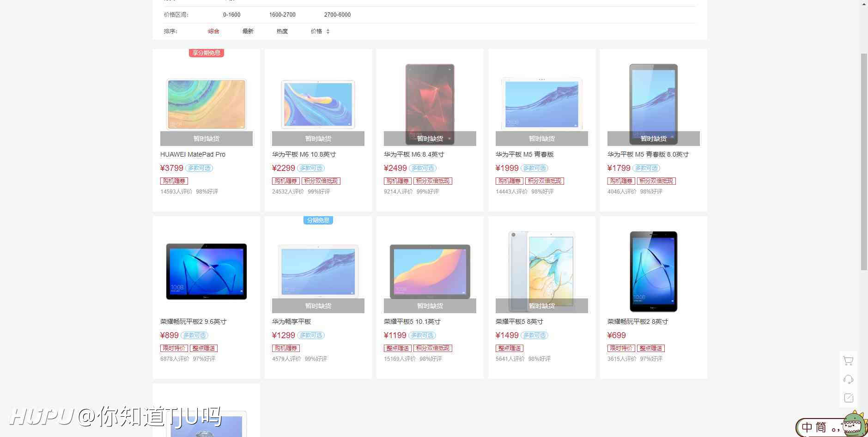868x437 pixels.
Task: Select price range 2700-6000
Action: click(x=337, y=15)
